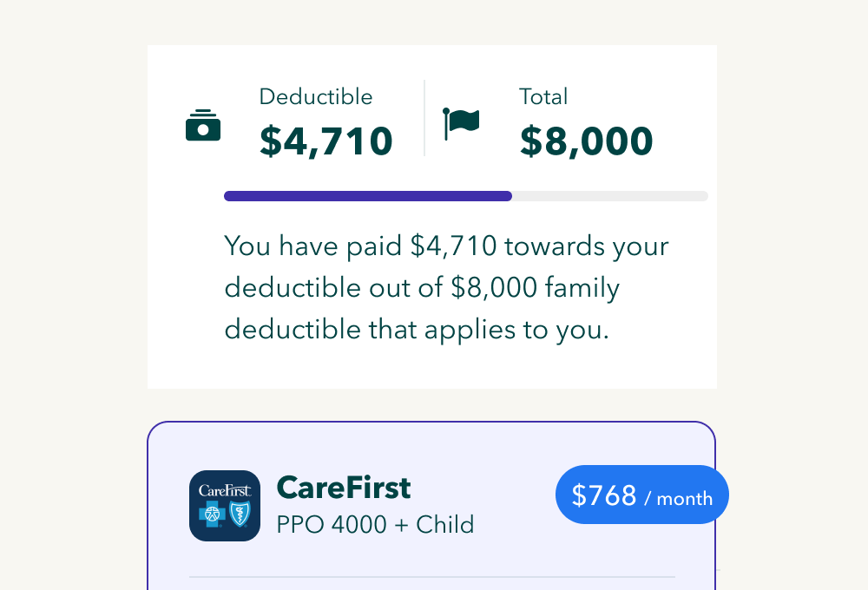Open the CareFirst logo thumbnail

point(225,506)
